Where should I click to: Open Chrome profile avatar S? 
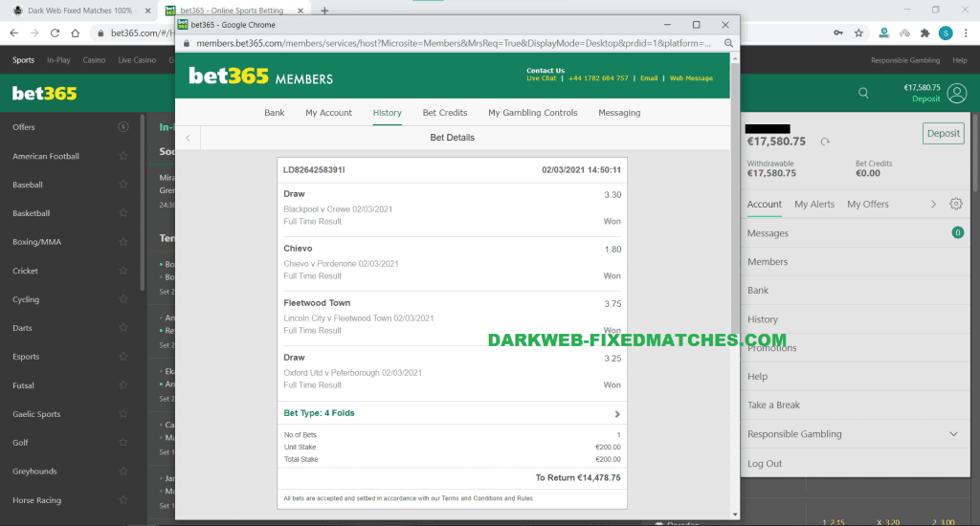pyautogui.click(x=946, y=33)
